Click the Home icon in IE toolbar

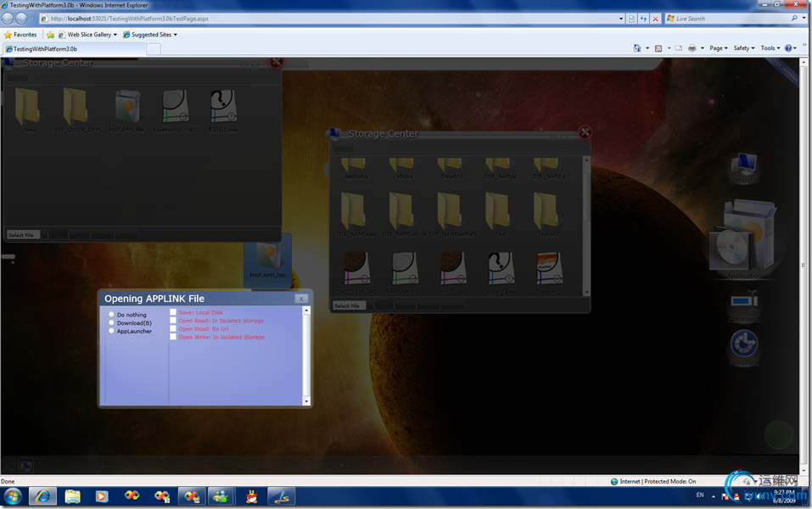pos(637,48)
